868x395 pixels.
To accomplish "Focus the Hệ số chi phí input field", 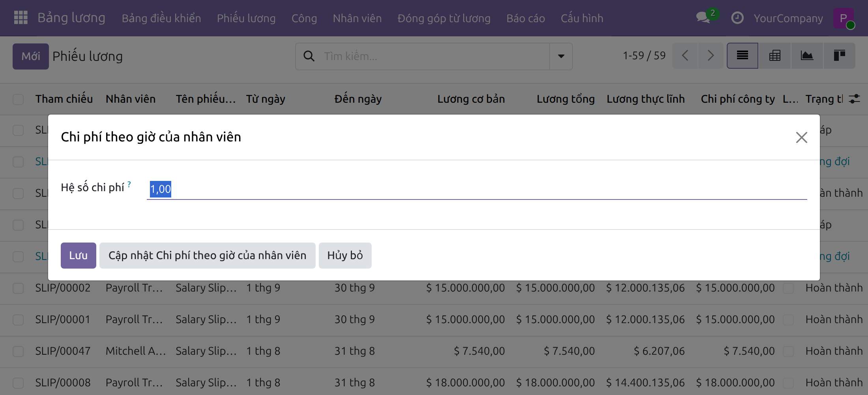I will [x=477, y=189].
